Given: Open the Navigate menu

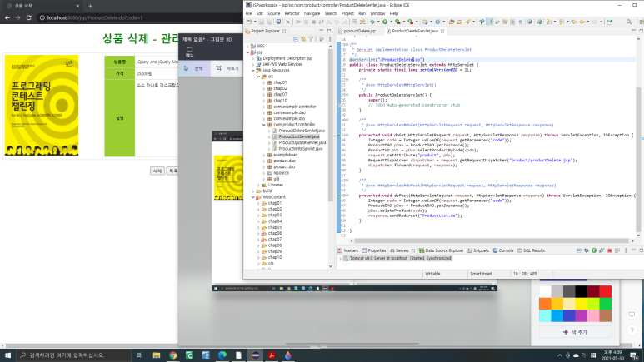Looking at the screenshot, I should (312, 13).
